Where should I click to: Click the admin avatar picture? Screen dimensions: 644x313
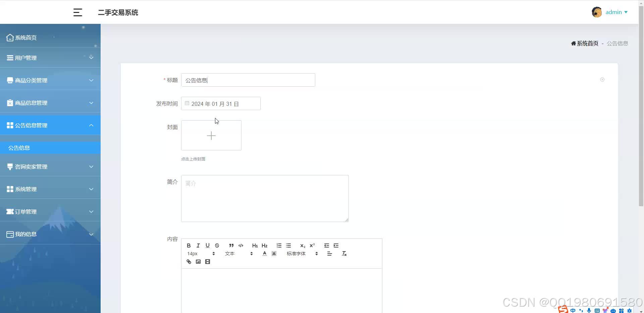click(597, 12)
